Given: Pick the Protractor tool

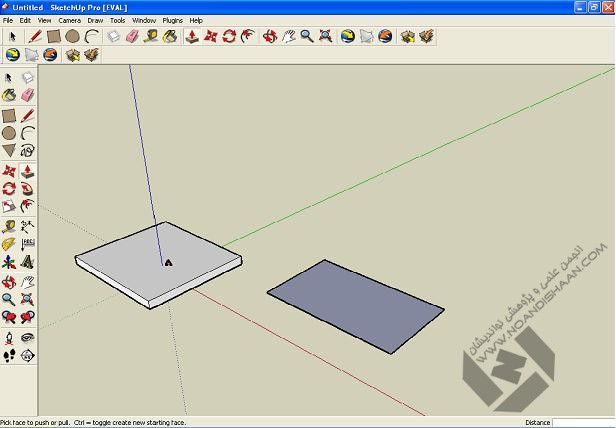Looking at the screenshot, I should tap(9, 243).
